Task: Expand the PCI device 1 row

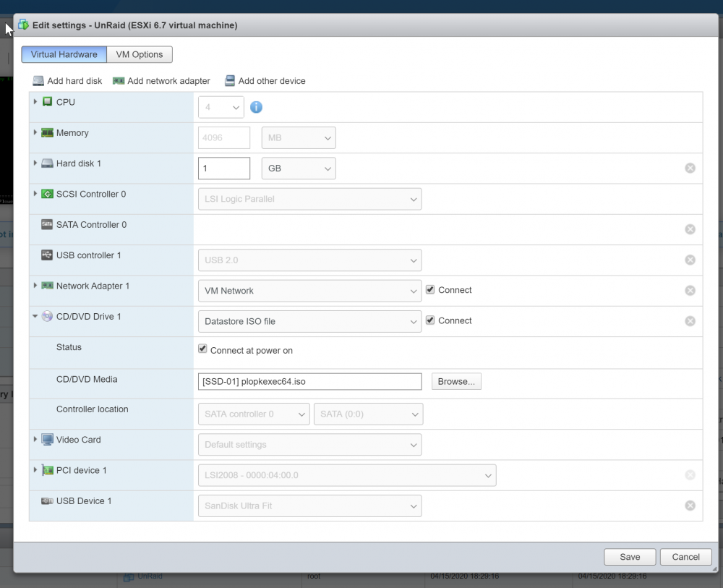Action: tap(35, 470)
